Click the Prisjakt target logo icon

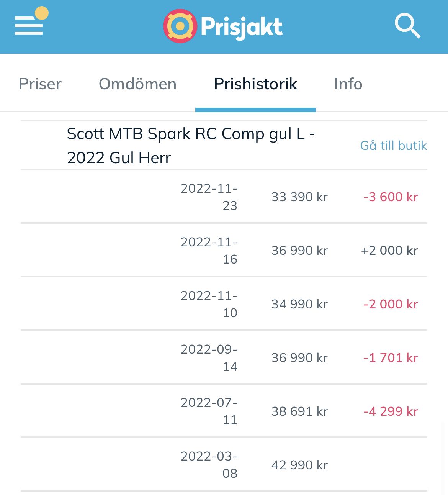(180, 26)
